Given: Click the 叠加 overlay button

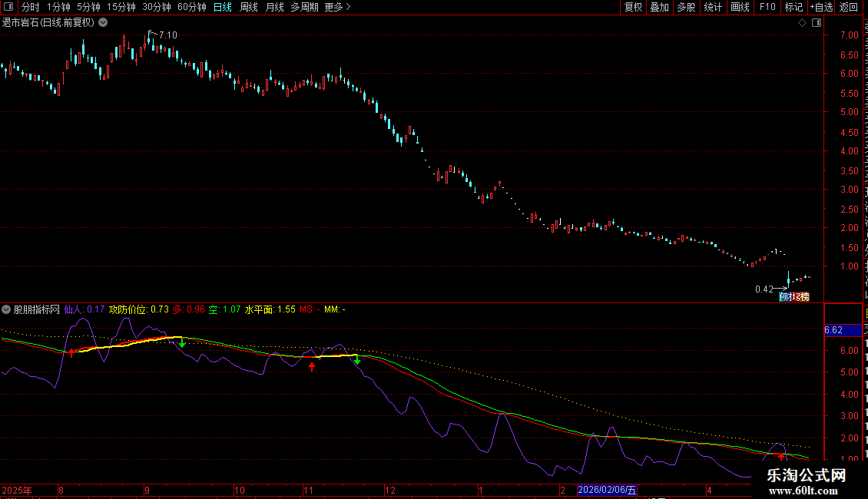Looking at the screenshot, I should click(659, 7).
